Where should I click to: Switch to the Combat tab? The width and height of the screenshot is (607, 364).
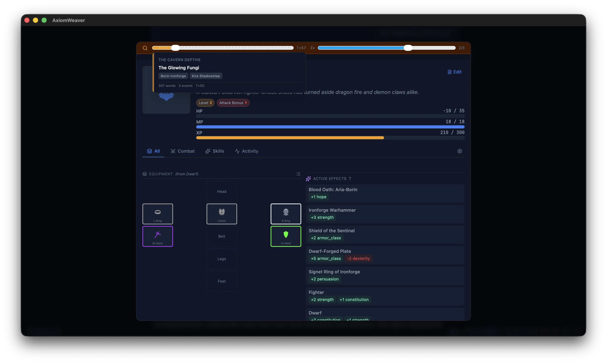coord(182,151)
